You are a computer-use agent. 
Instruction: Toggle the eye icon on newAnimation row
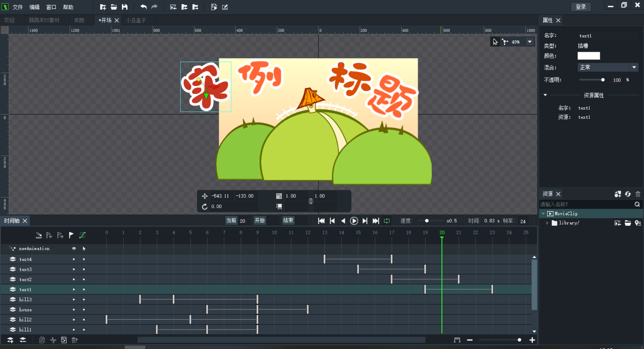[74, 249]
